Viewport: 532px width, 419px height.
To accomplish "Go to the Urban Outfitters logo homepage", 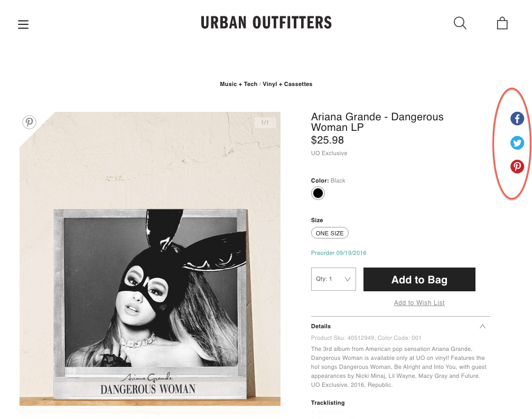I will coord(266,23).
